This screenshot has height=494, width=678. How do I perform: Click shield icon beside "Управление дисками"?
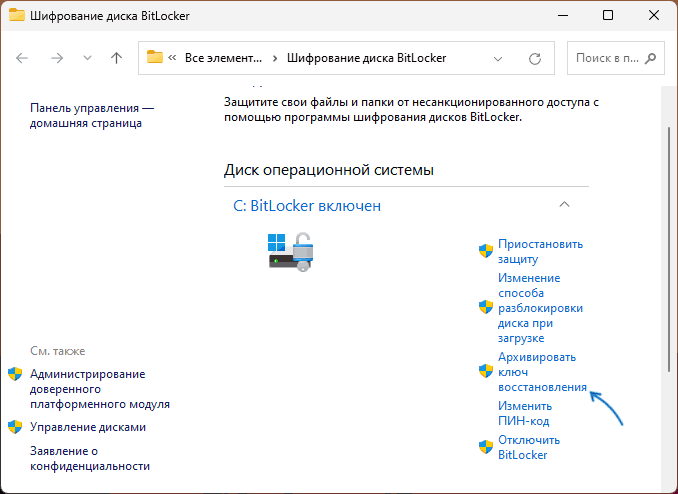(15, 427)
